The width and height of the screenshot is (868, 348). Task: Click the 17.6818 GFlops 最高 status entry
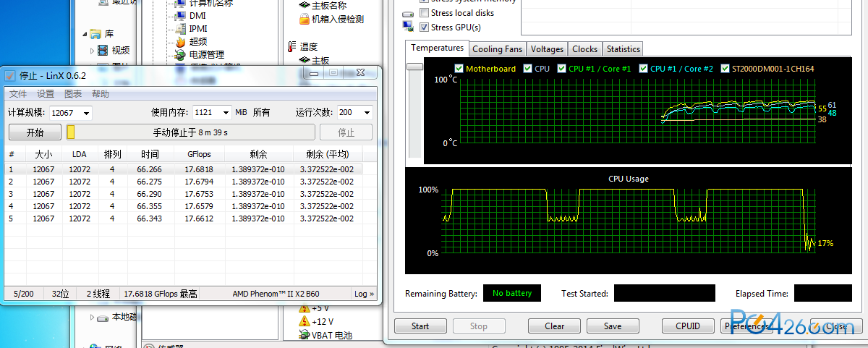point(161,294)
